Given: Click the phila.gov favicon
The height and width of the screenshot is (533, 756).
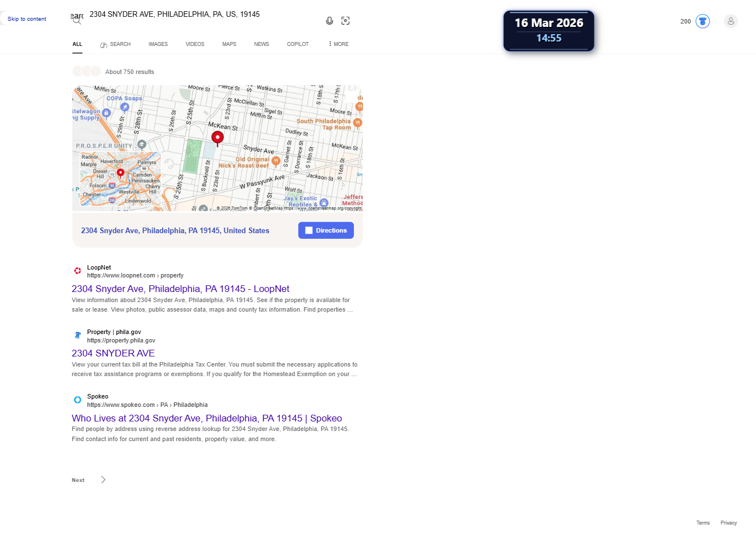Looking at the screenshot, I should pyautogui.click(x=77, y=335).
